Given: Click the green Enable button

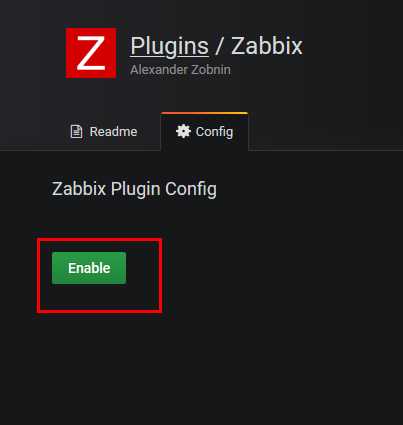Looking at the screenshot, I should [89, 268].
